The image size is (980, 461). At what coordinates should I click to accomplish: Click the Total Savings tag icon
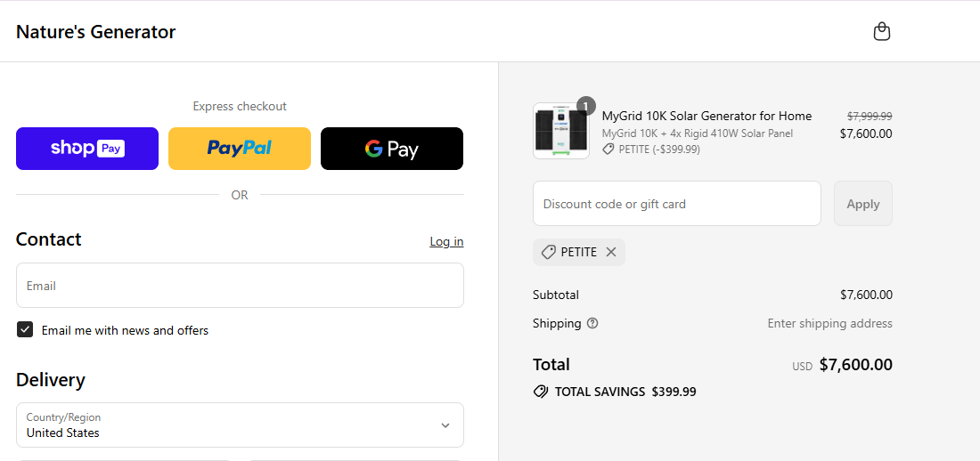pyautogui.click(x=540, y=392)
